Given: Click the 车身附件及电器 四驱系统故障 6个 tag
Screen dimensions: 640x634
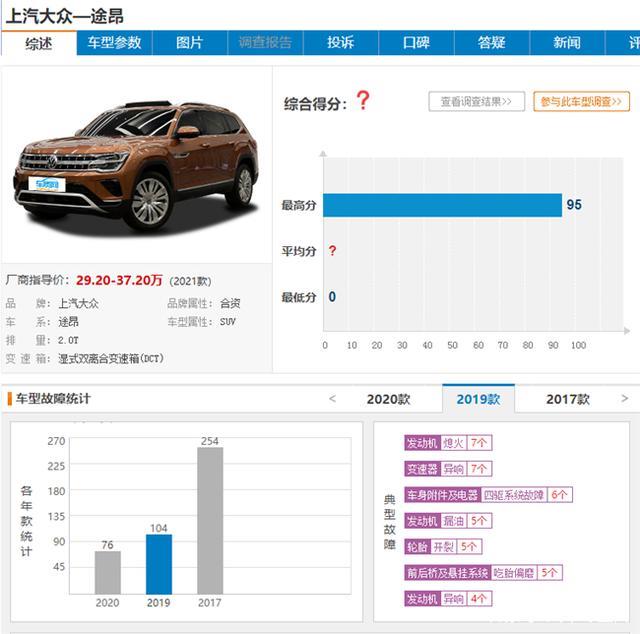Looking at the screenshot, I should pyautogui.click(x=489, y=495).
